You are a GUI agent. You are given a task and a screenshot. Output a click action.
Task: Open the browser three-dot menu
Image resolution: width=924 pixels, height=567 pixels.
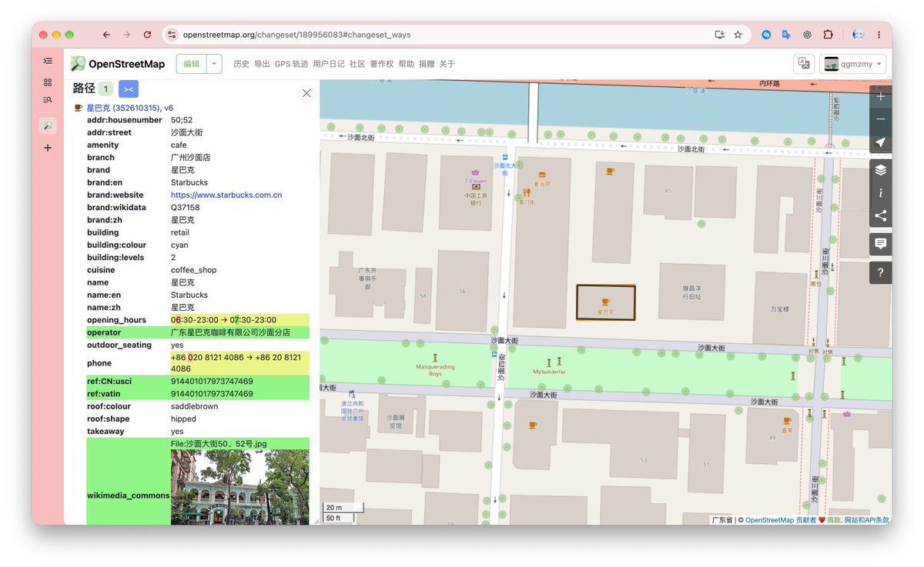pyautogui.click(x=879, y=35)
